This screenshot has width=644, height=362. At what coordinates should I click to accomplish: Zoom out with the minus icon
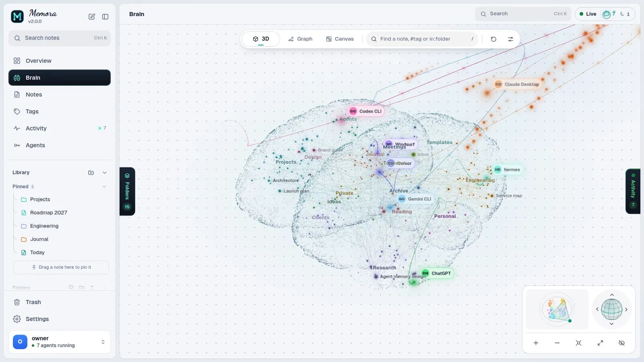click(557, 343)
